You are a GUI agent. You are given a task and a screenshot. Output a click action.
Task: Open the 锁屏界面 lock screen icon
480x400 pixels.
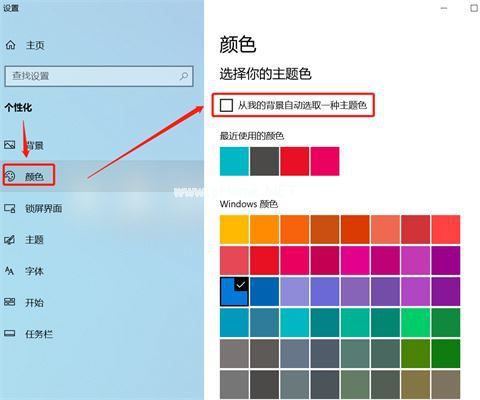pyautogui.click(x=10, y=209)
